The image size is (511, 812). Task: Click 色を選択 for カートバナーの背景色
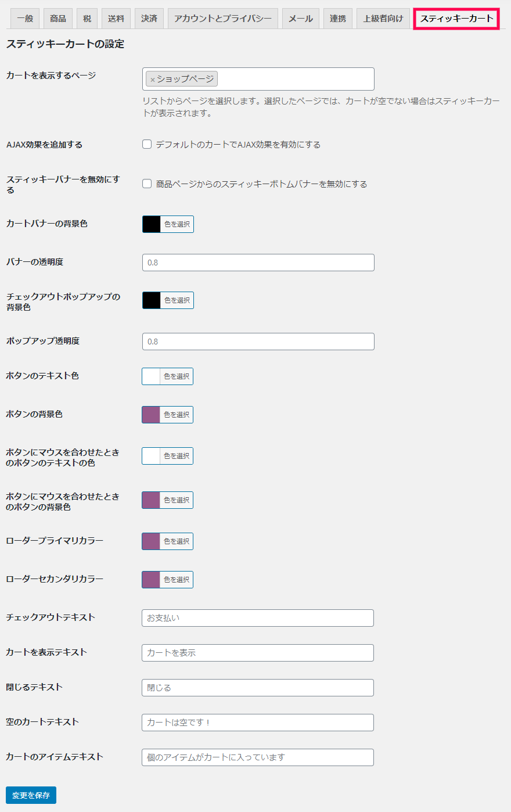tap(177, 224)
